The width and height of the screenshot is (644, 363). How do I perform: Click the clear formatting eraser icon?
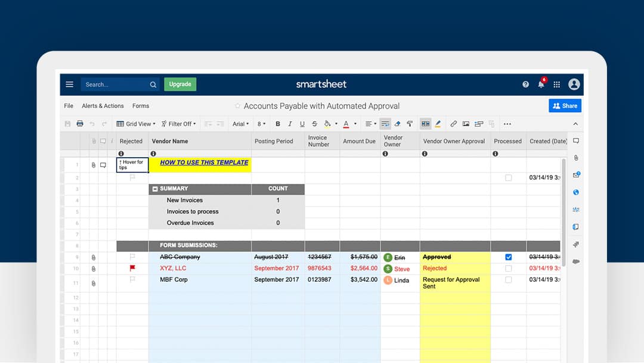(x=397, y=124)
